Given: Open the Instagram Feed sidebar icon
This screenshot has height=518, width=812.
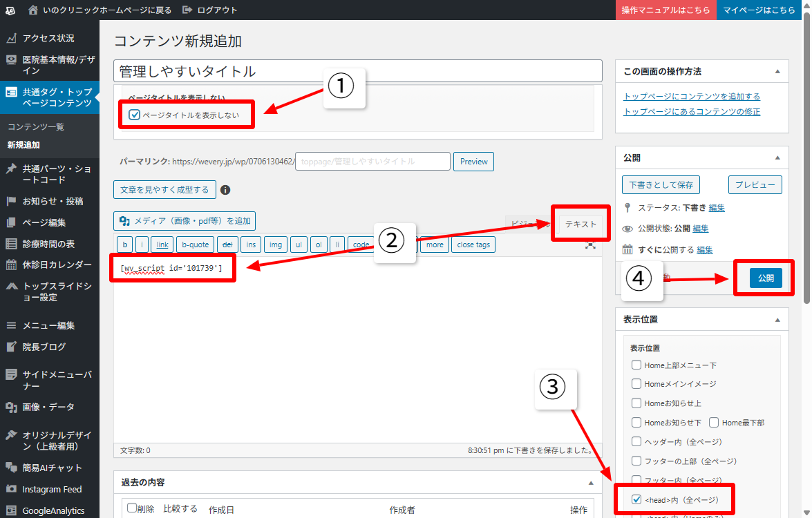Looking at the screenshot, I should coord(11,489).
